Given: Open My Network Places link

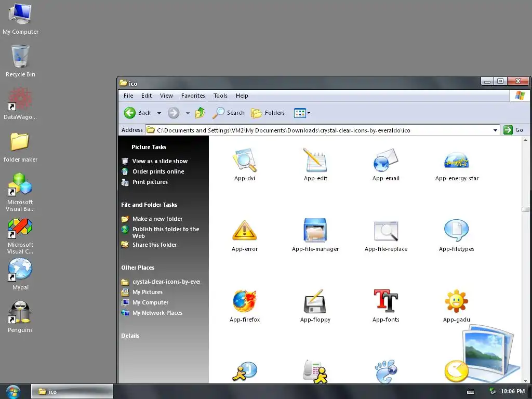Looking at the screenshot, I should (157, 313).
